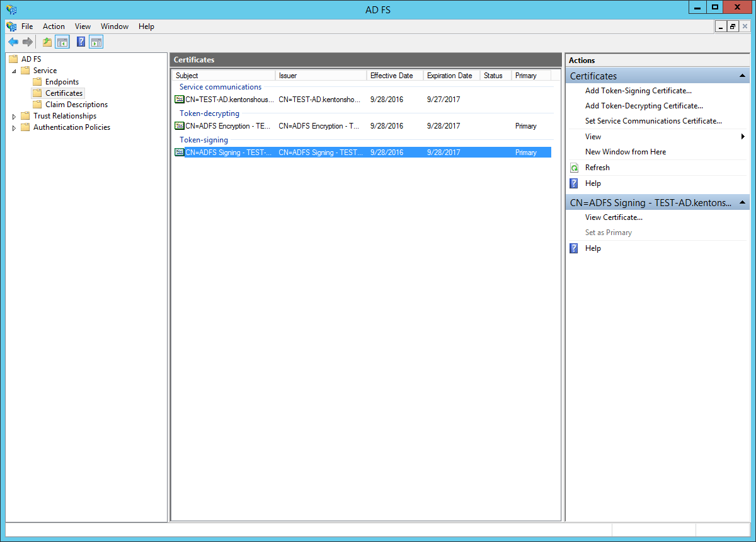756x542 pixels.
Task: Collapse the Service tree node
Action: [14, 71]
